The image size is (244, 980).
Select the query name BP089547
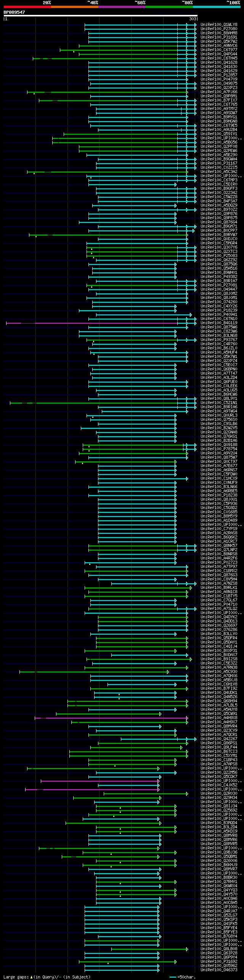[x=14, y=12]
